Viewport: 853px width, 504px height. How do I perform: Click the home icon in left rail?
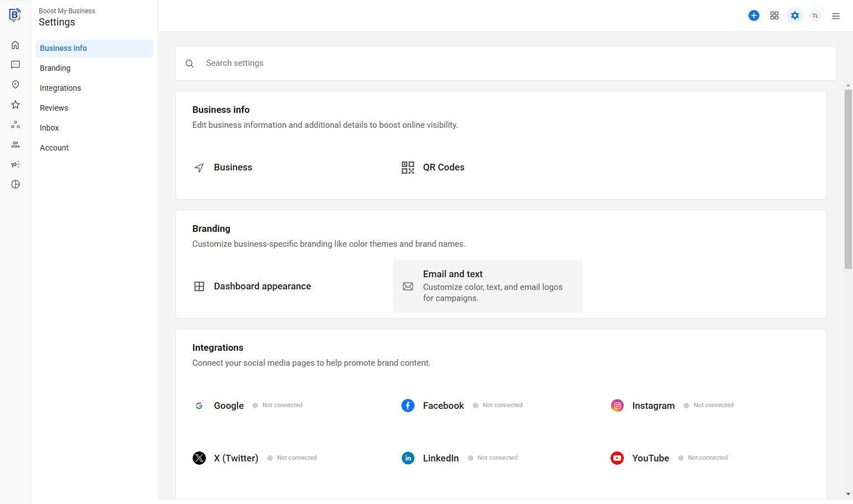15,45
